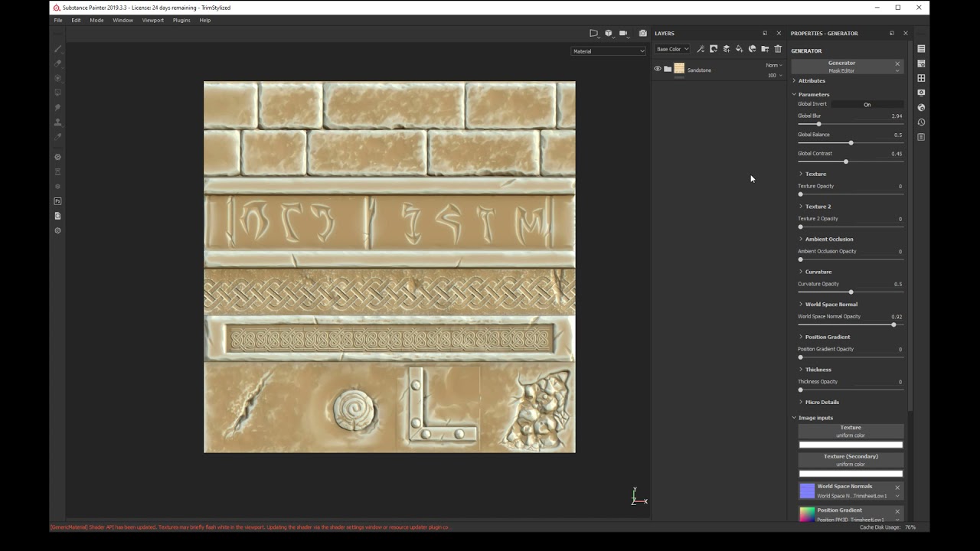The height and width of the screenshot is (551, 980).
Task: Open the perspective view options icon
Action: pos(593,33)
